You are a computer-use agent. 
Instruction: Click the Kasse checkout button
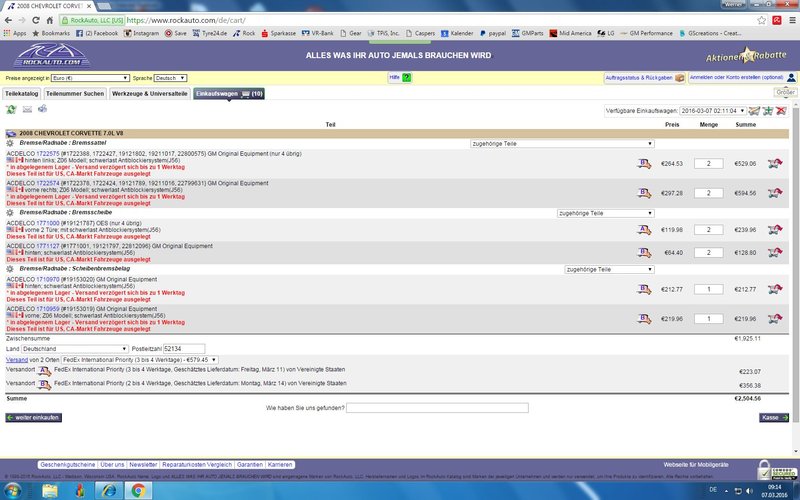click(x=774, y=417)
